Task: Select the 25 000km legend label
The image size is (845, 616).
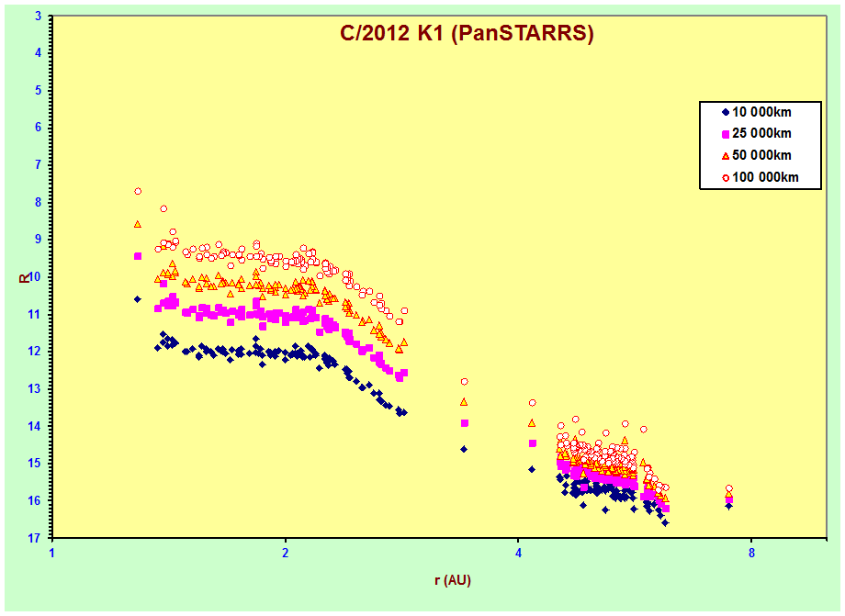Action: [761, 133]
